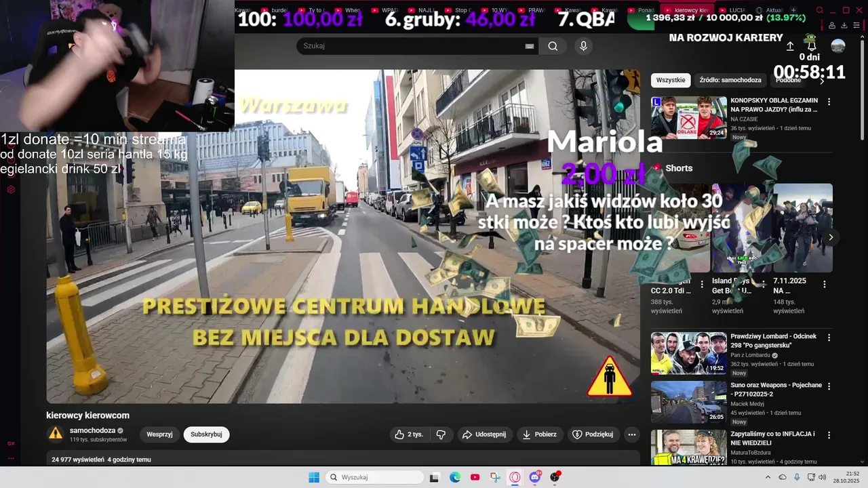Switch to the Aktual browser tab
The height and width of the screenshot is (488, 868).
772,10
